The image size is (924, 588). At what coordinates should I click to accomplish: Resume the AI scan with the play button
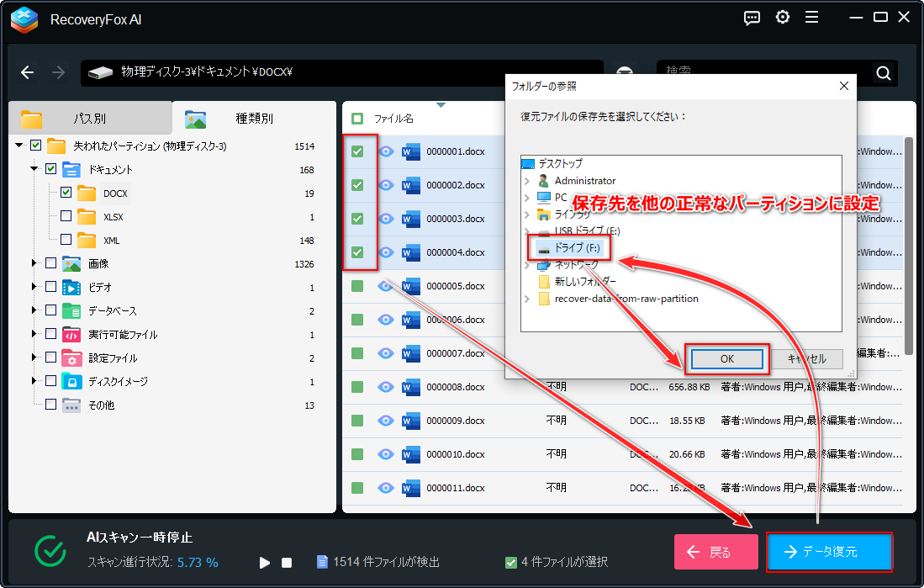click(x=265, y=563)
